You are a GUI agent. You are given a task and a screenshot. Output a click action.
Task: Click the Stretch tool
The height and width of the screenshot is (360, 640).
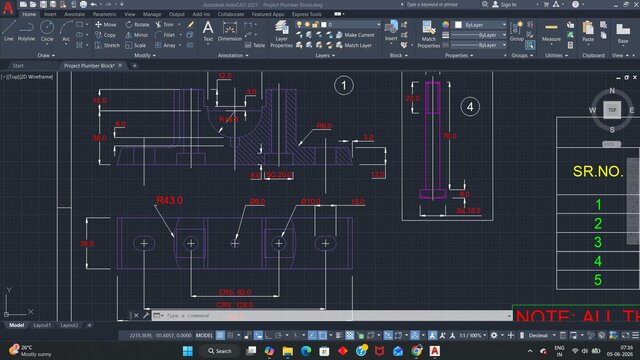pos(107,45)
